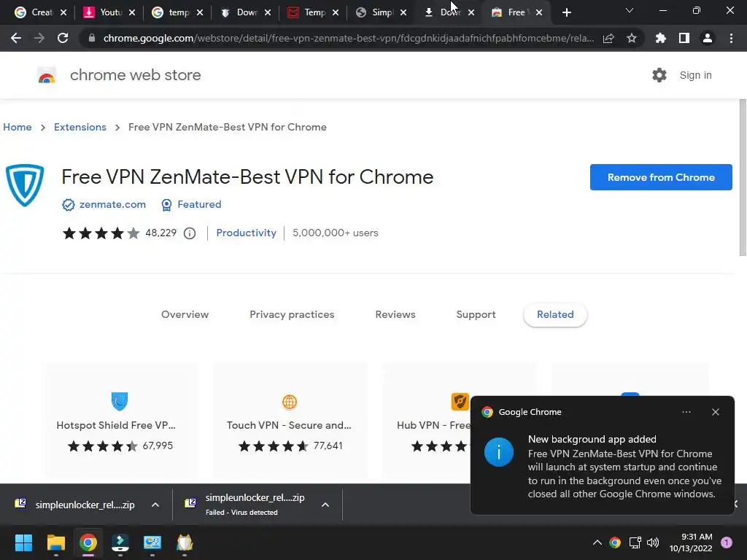Click the Chrome back arrow button
The width and height of the screenshot is (747, 560).
pos(16,38)
